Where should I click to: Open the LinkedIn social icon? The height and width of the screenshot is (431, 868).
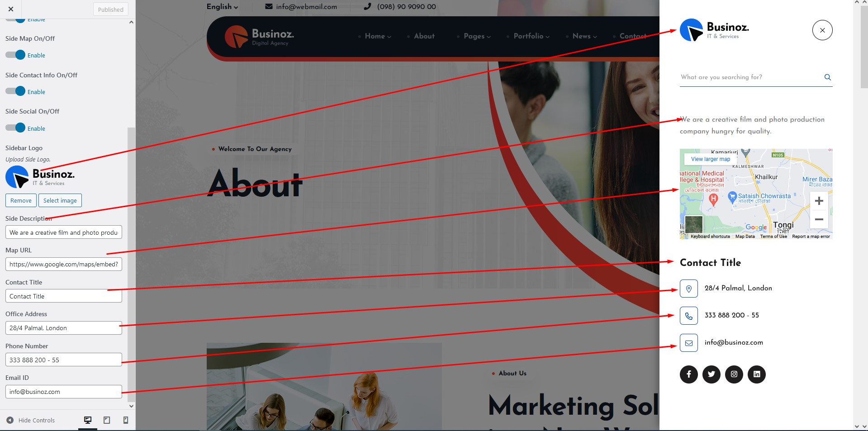tap(756, 374)
